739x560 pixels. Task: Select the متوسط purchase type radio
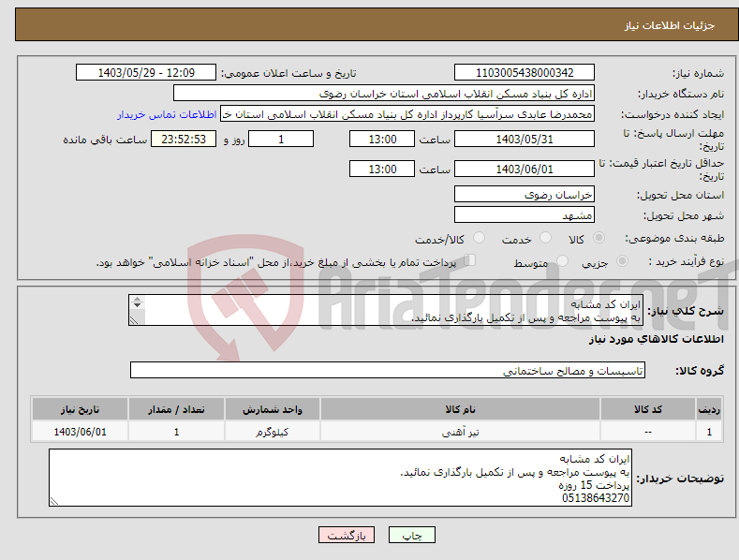click(562, 261)
